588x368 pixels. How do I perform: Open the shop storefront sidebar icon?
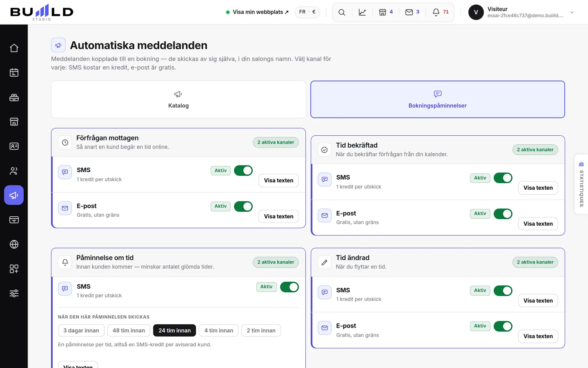click(x=14, y=121)
